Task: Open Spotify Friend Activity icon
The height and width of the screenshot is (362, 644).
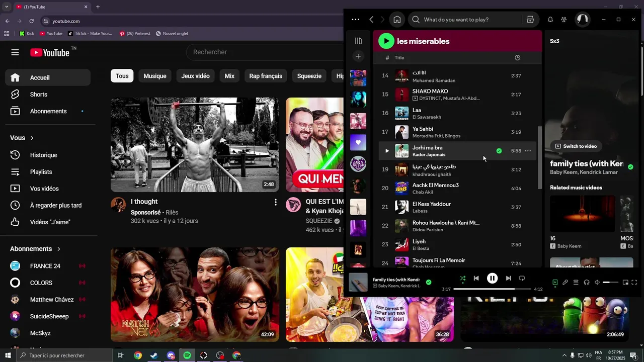Action: 564,20
